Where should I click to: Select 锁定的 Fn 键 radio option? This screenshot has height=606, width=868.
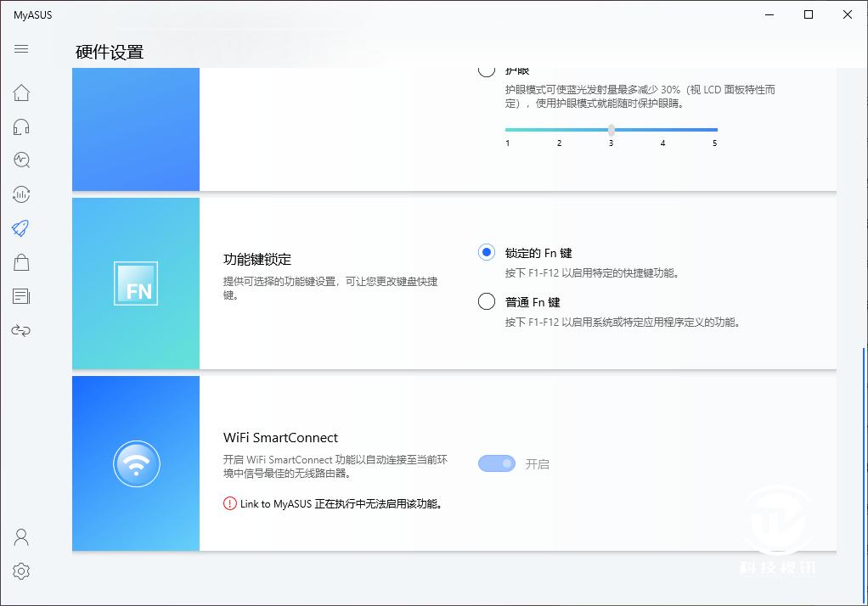click(x=485, y=252)
